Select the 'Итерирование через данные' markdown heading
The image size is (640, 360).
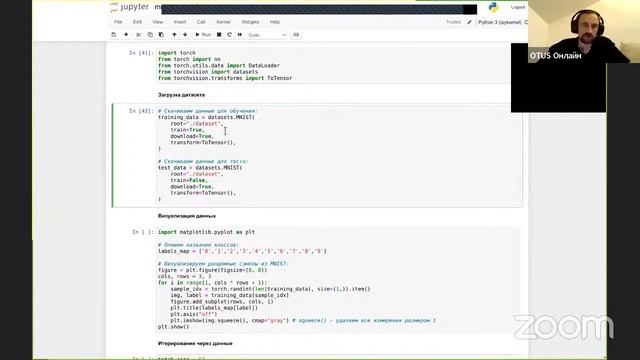click(195, 343)
